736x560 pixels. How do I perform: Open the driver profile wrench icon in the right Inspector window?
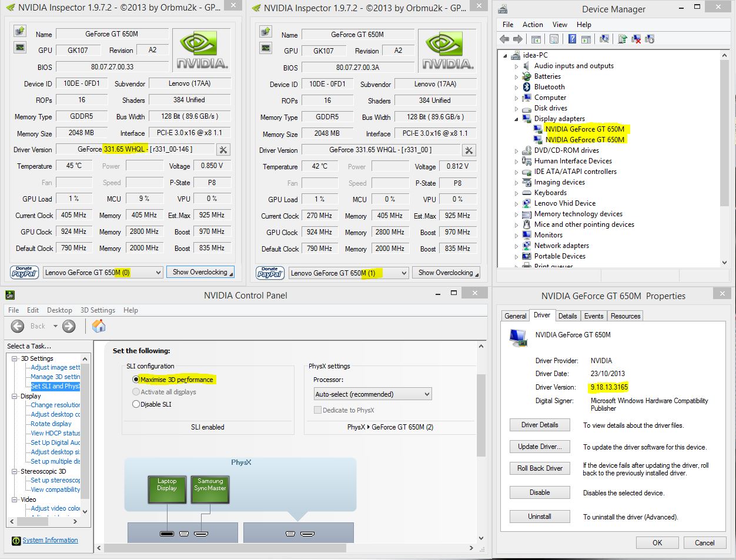point(469,150)
